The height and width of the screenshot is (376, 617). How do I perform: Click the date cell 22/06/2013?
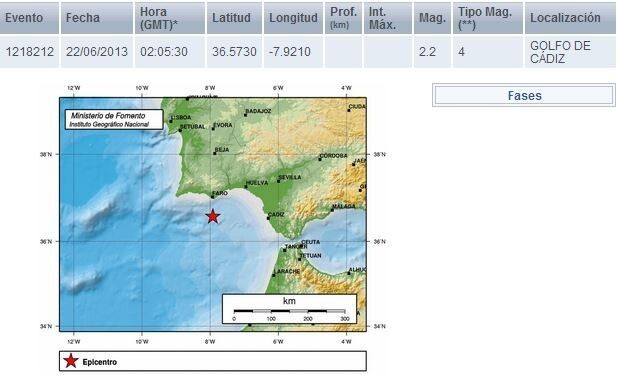(97, 52)
